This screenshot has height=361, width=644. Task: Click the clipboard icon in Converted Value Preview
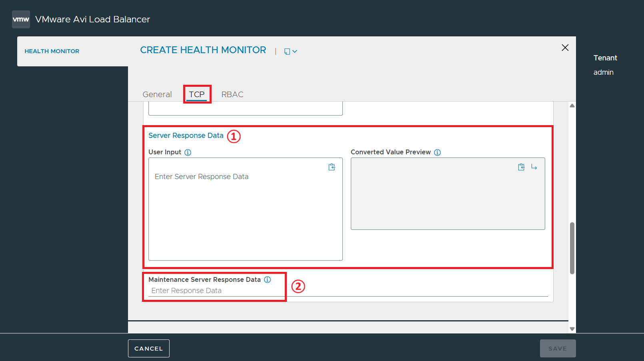(x=521, y=167)
